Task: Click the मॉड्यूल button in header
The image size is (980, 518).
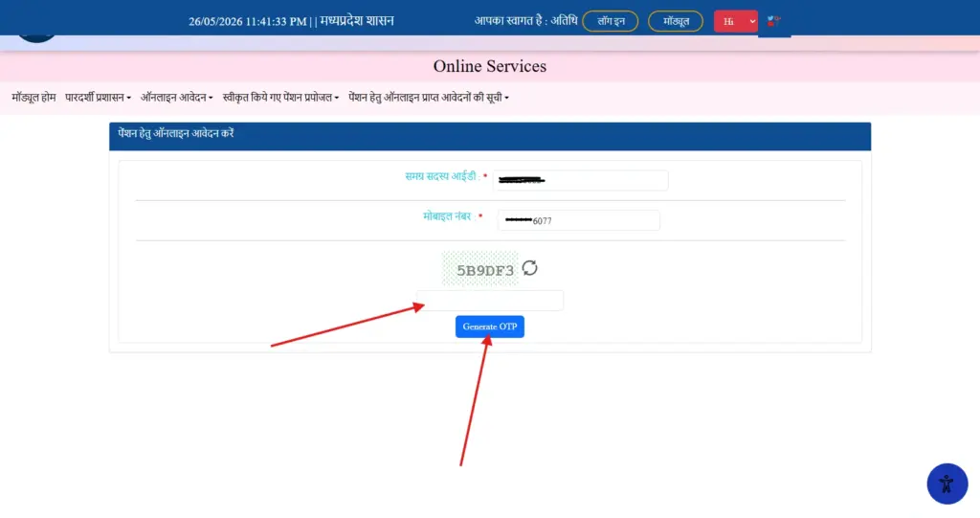Action: [x=676, y=21]
